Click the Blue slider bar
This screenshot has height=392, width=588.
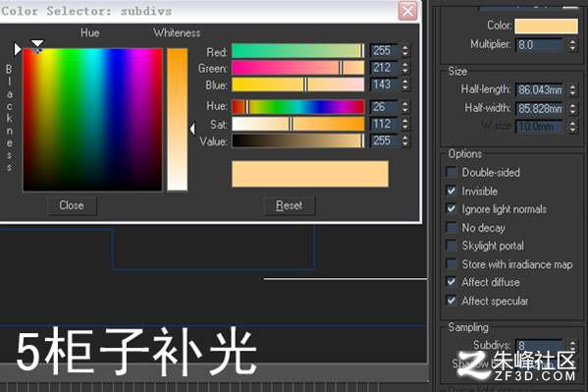click(298, 84)
